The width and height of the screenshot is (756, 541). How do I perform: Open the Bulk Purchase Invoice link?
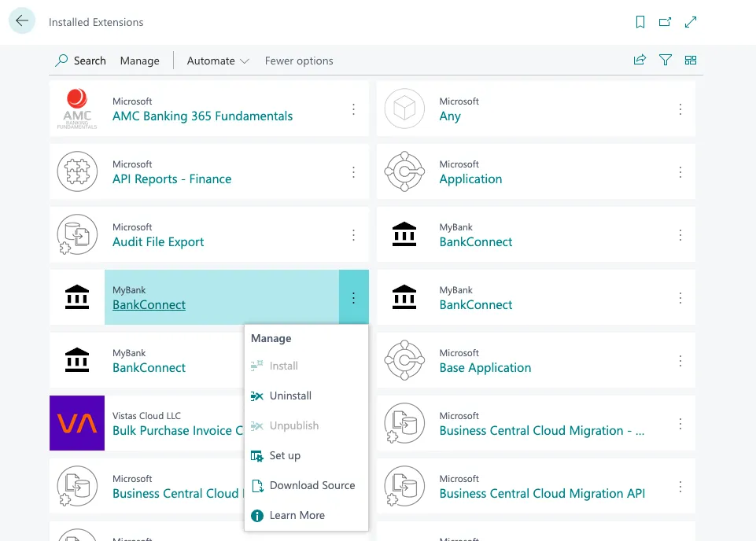point(178,431)
